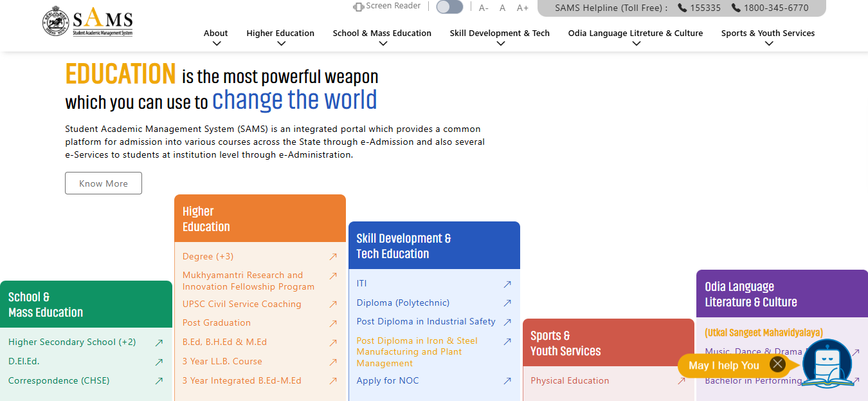Call helpline number 155335
The image size is (868, 401).
click(x=705, y=8)
